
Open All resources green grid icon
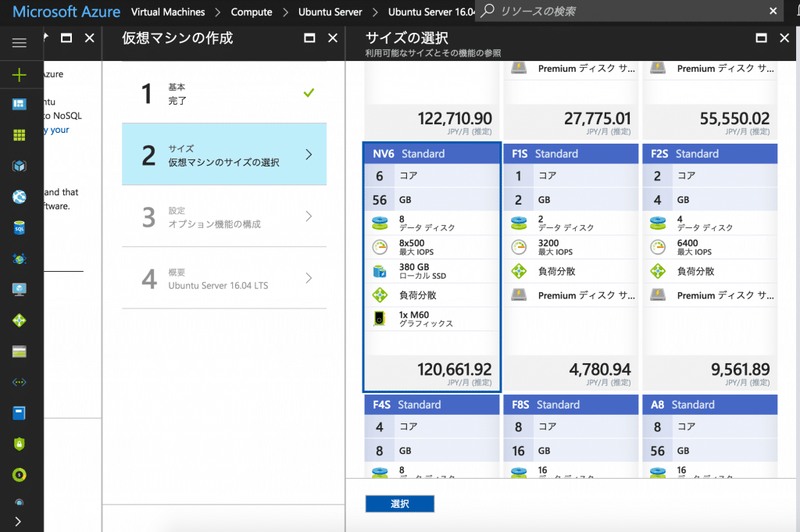[x=19, y=134]
